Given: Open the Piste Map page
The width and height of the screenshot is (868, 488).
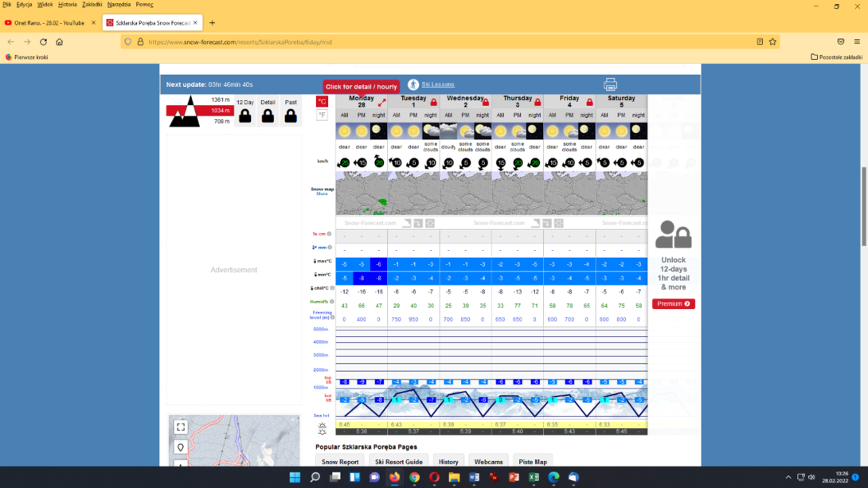Looking at the screenshot, I should tap(533, 462).
